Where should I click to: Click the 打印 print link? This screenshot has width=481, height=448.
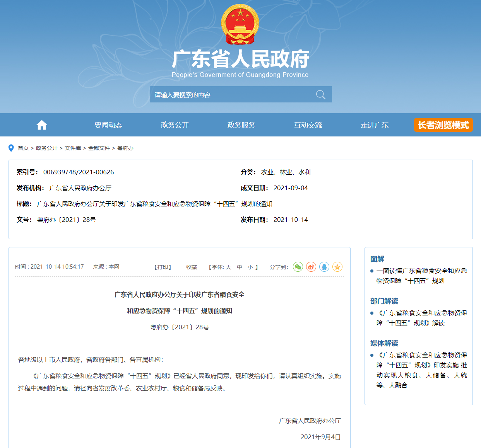163,267
